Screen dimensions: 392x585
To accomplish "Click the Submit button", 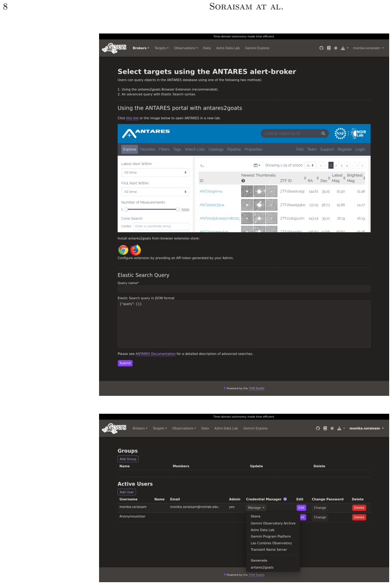I will (x=125, y=363).
